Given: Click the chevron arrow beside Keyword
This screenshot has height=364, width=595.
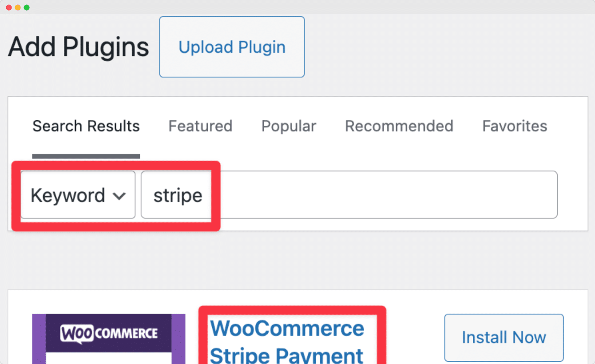Looking at the screenshot, I should pos(119,196).
